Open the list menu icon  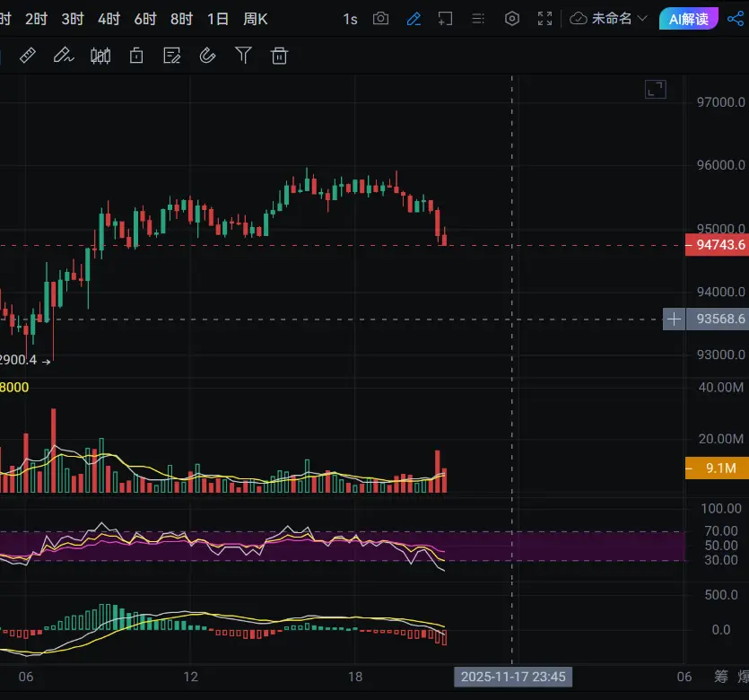(x=478, y=19)
